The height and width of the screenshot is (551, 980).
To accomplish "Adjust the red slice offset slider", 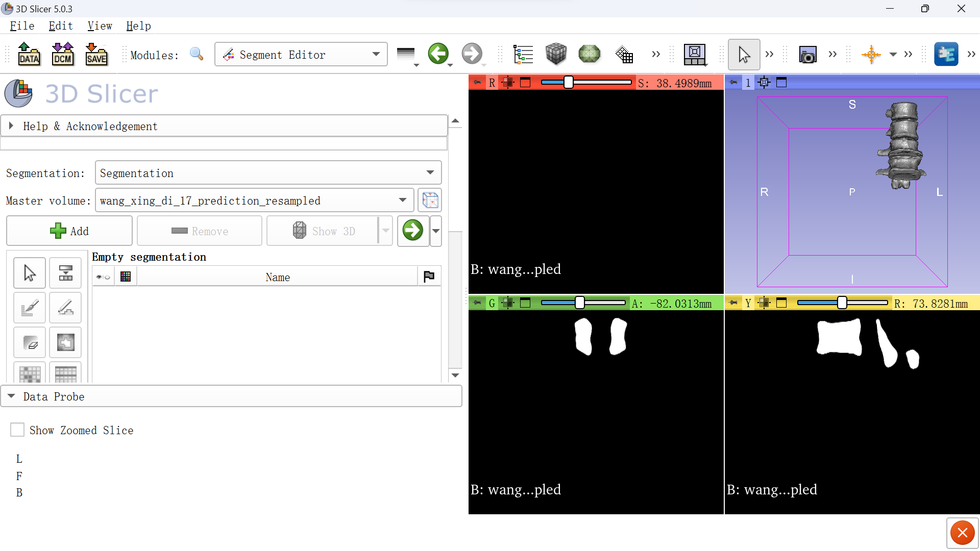I will [x=586, y=82].
